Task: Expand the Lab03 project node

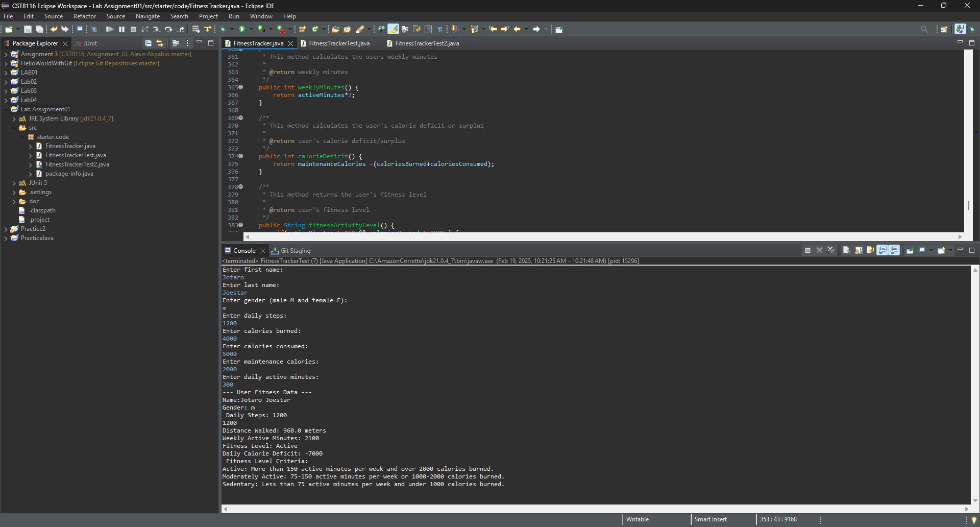Action: 6,91
